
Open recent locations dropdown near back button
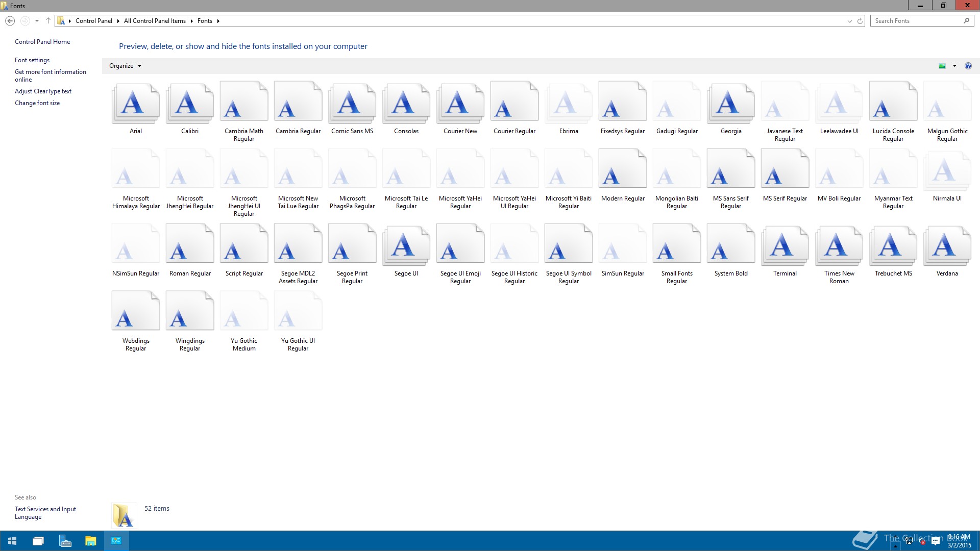coord(37,21)
